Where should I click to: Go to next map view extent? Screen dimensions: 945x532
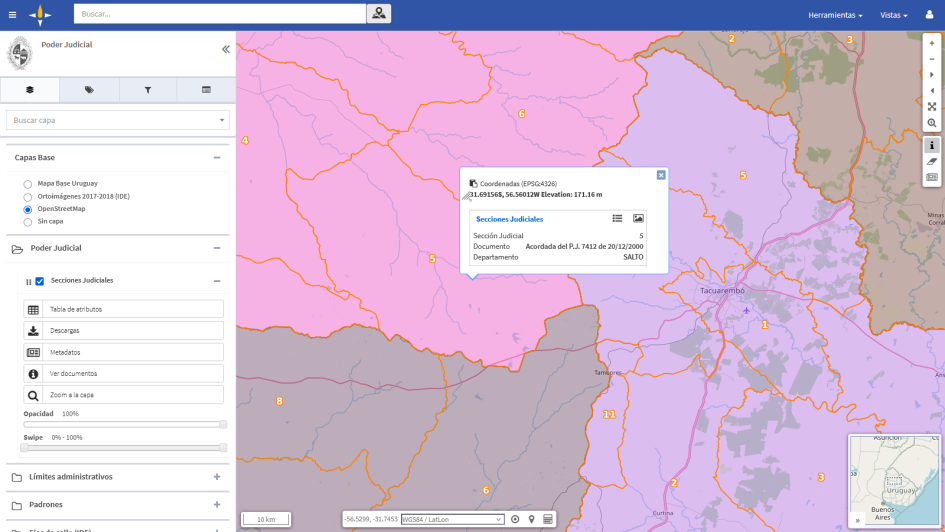[932, 75]
